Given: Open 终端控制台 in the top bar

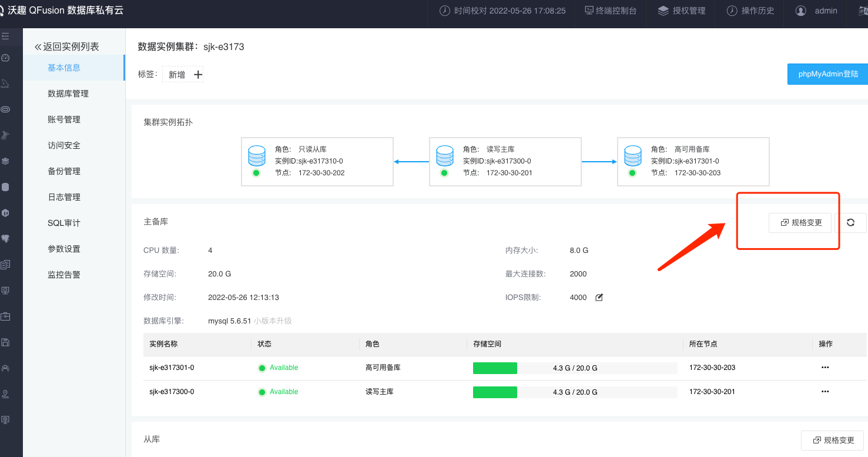Looking at the screenshot, I should tap(611, 11).
